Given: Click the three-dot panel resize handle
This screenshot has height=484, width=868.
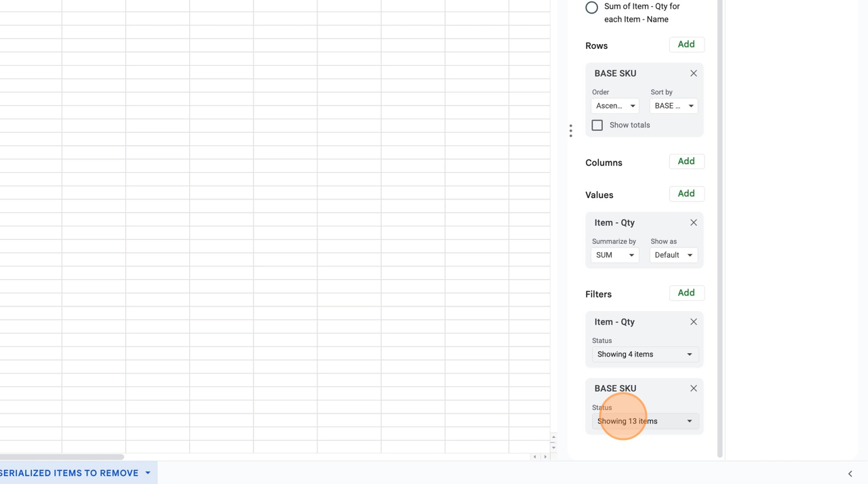Looking at the screenshot, I should (x=571, y=131).
